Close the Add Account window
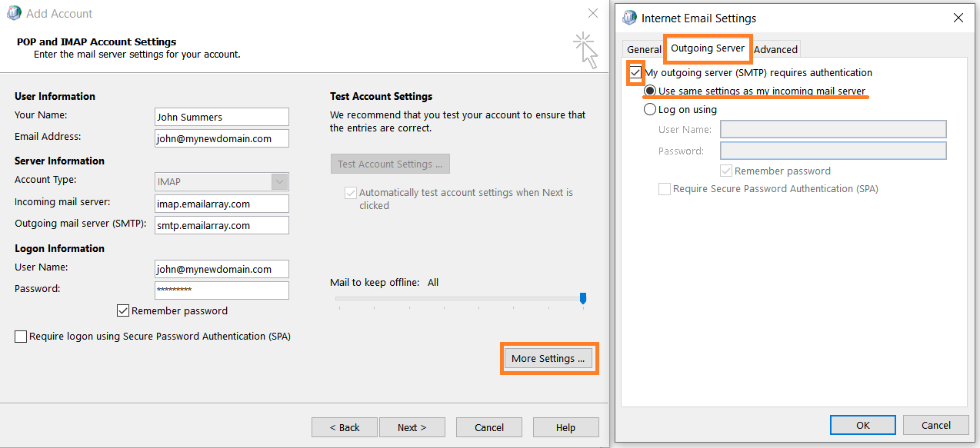The height and width of the screenshot is (448, 980). pyautogui.click(x=592, y=14)
